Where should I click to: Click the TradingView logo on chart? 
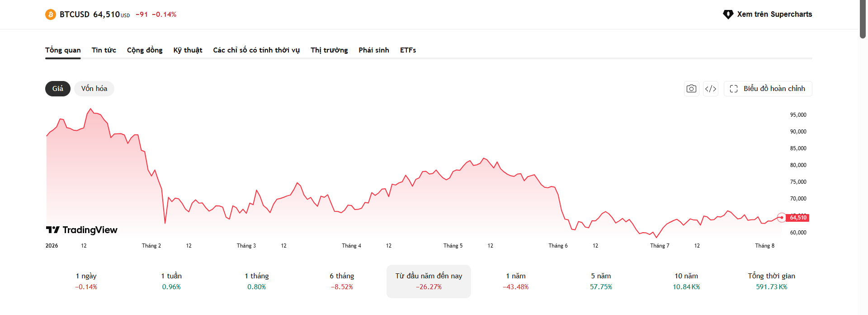coord(82,230)
